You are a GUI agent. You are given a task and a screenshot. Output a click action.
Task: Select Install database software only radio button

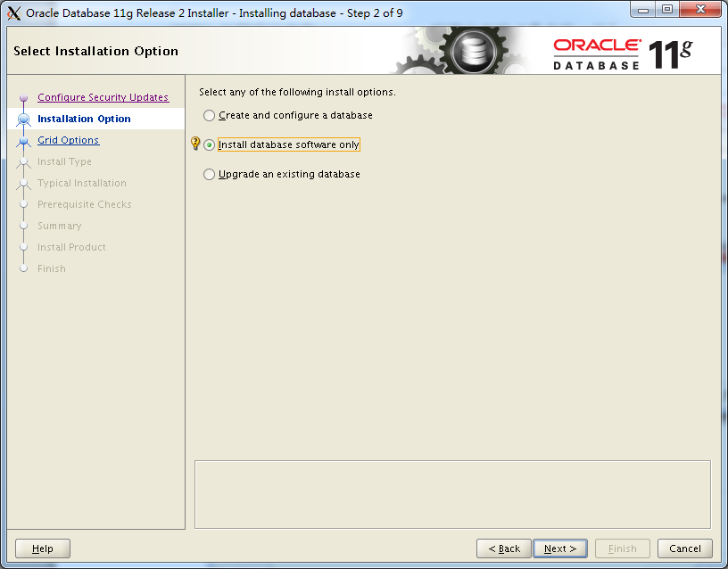tap(209, 144)
